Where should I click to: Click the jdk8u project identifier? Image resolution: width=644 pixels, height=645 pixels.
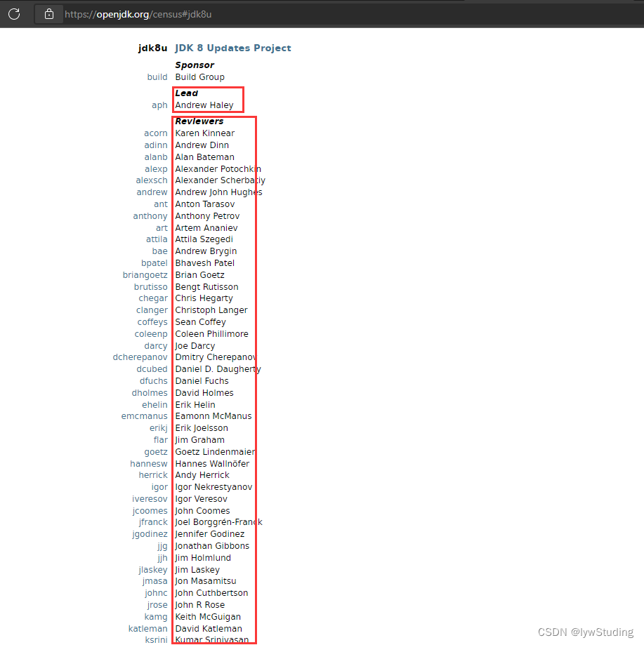pos(152,48)
